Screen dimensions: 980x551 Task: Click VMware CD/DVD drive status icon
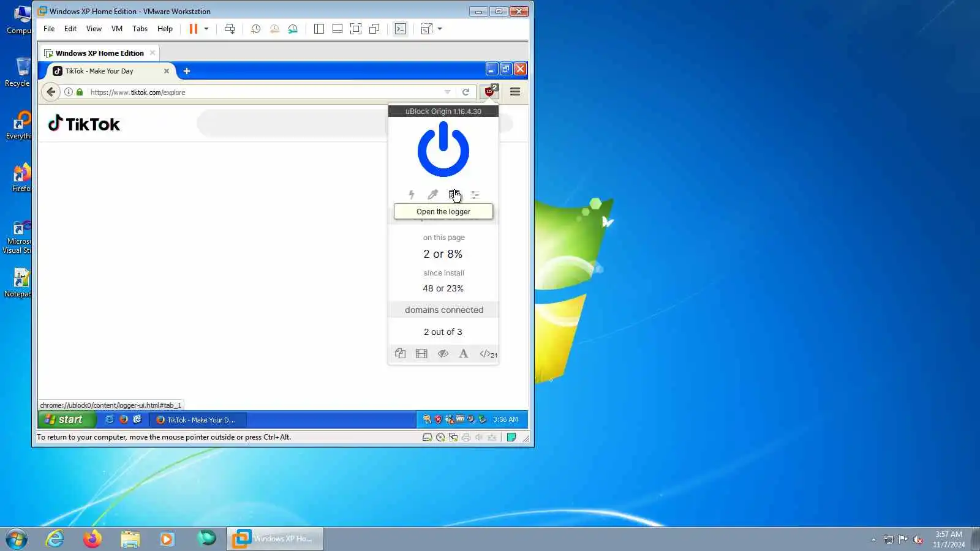point(440,437)
